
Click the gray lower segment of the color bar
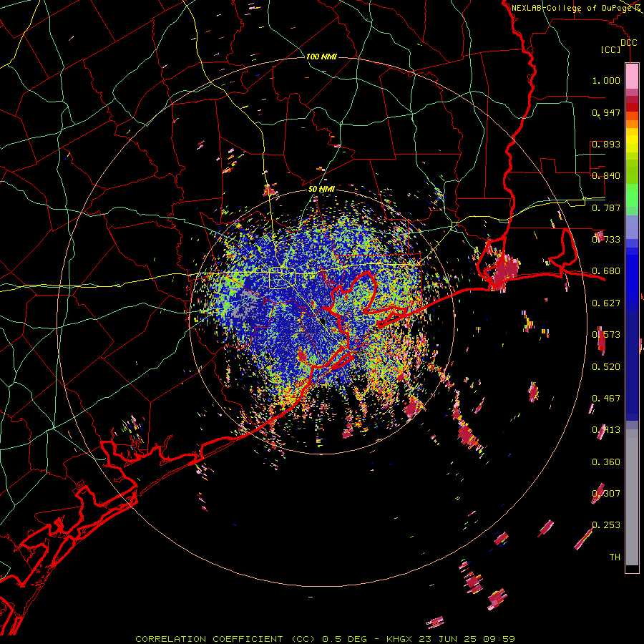click(632, 497)
